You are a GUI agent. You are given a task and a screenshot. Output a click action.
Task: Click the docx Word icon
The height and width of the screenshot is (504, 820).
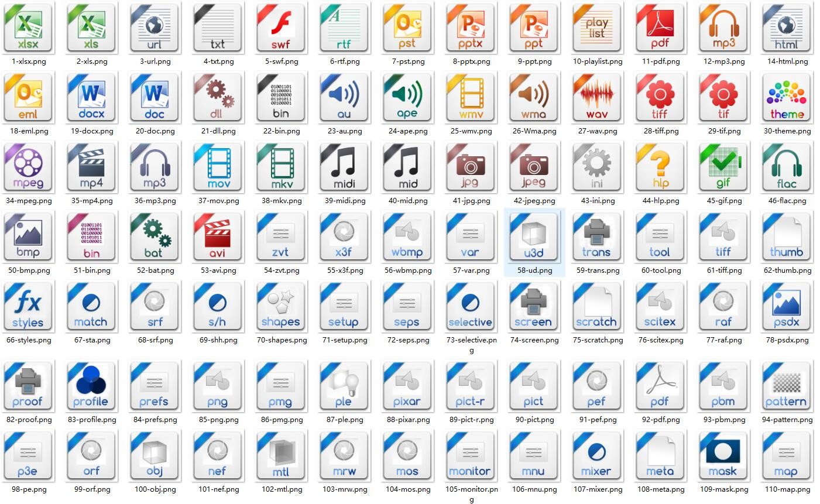[91, 98]
